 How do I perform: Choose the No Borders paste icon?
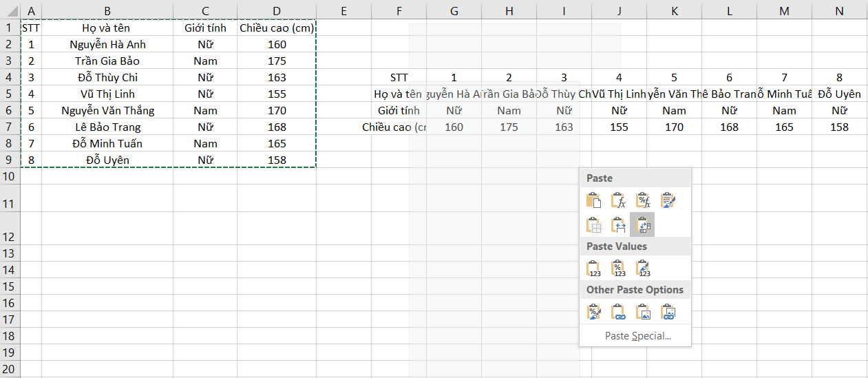pos(593,225)
